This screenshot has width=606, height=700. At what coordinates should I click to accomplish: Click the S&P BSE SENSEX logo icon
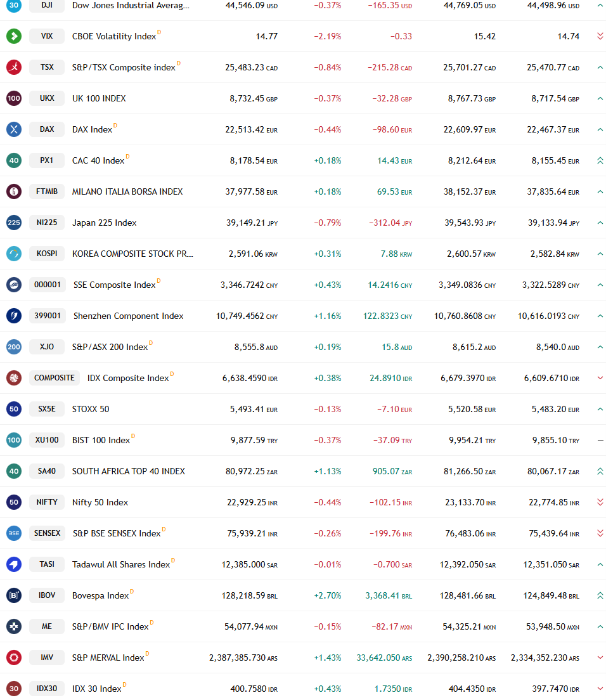[x=14, y=533]
